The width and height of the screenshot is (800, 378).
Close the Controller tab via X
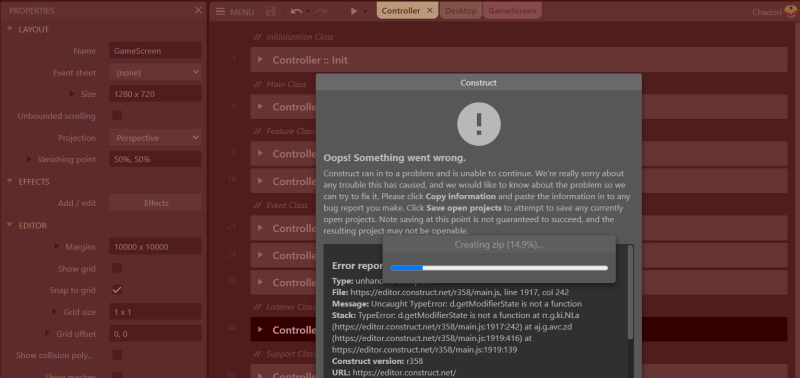click(x=430, y=11)
